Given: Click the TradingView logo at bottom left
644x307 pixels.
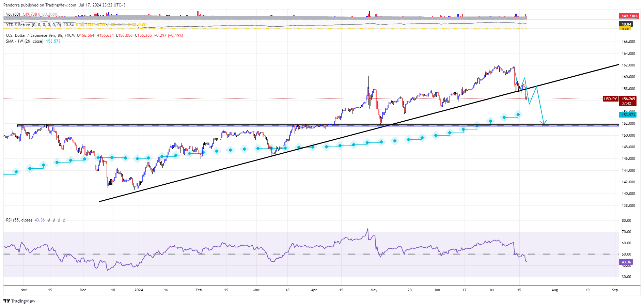Looking at the screenshot, I should (19, 301).
